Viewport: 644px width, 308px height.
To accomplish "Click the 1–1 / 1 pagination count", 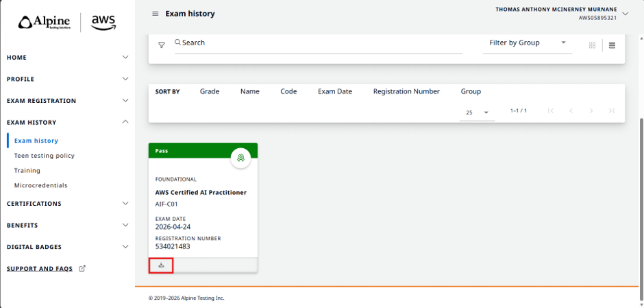I will click(519, 110).
